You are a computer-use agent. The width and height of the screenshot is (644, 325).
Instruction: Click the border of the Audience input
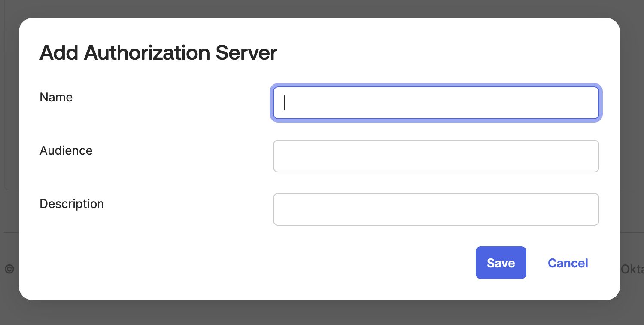tap(436, 141)
